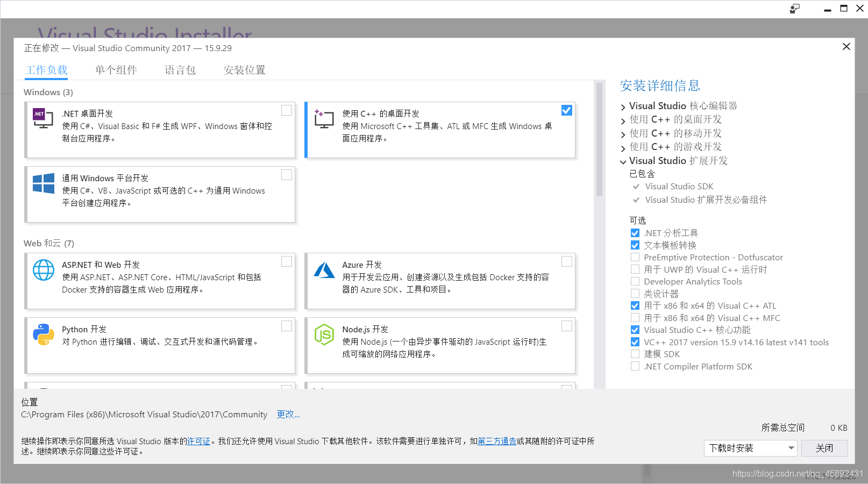The height and width of the screenshot is (484, 868).
Task: Click the Node.js development logo icon
Action: click(324, 334)
